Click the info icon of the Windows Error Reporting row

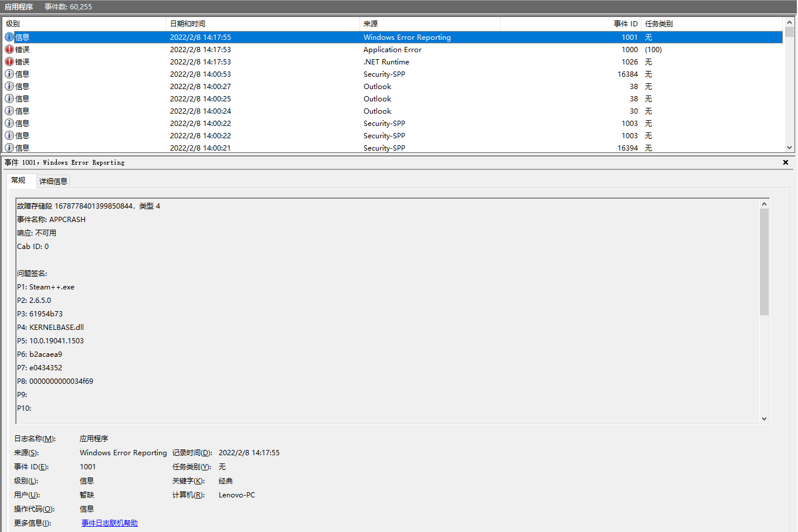click(x=9, y=37)
